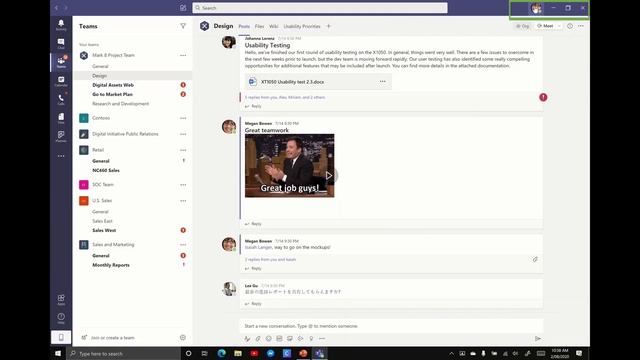Open more channel options via the header ellipsis
Screen dimensions: 640x360
coord(581,26)
